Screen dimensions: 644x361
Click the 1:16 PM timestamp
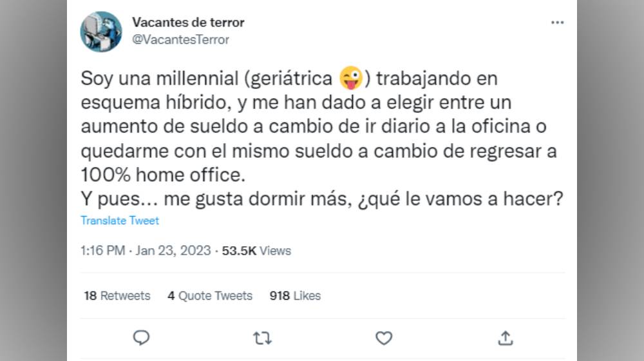click(x=102, y=251)
